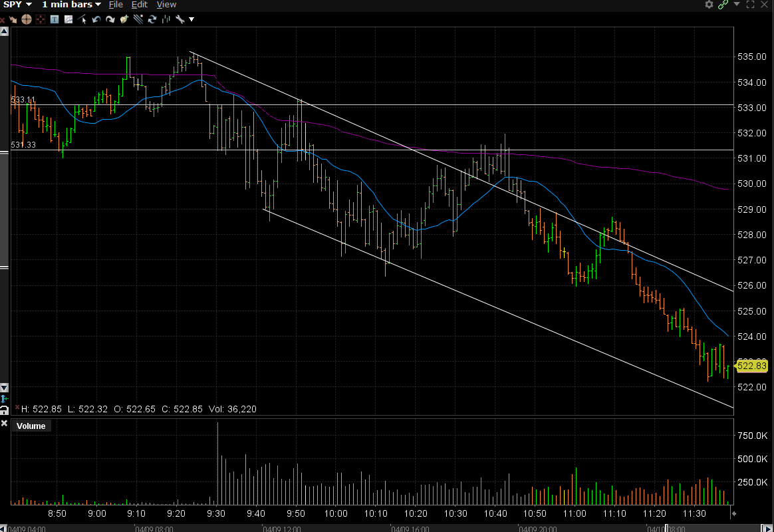Click the redo arrow icon
Screen dimensions: 774x532
[110, 19]
